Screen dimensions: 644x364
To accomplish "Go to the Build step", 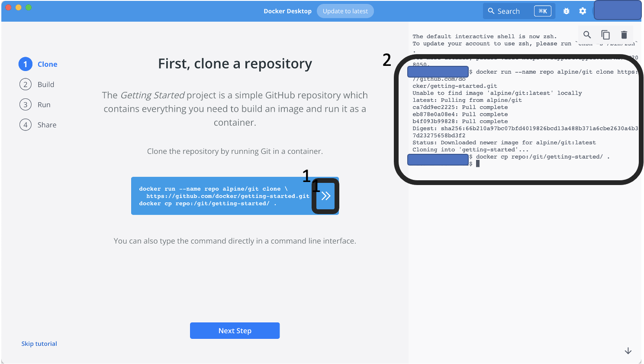I will coord(37,84).
